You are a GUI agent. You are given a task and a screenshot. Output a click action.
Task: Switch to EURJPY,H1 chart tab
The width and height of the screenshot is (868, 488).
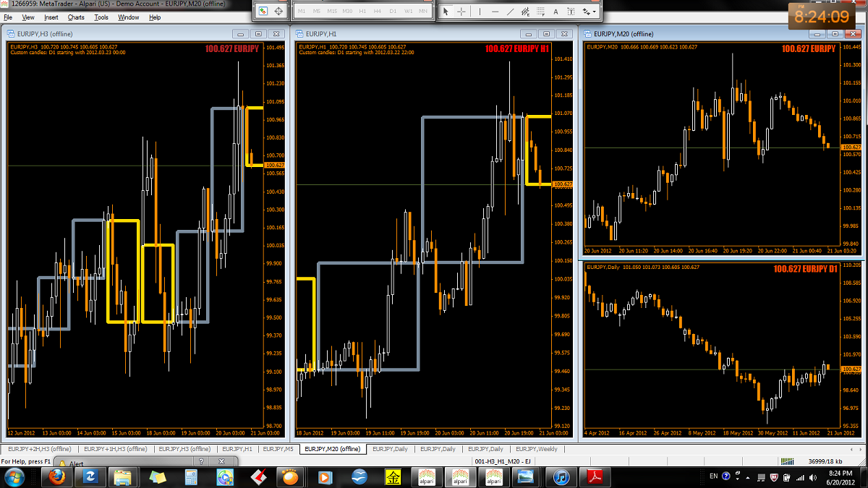(237, 449)
